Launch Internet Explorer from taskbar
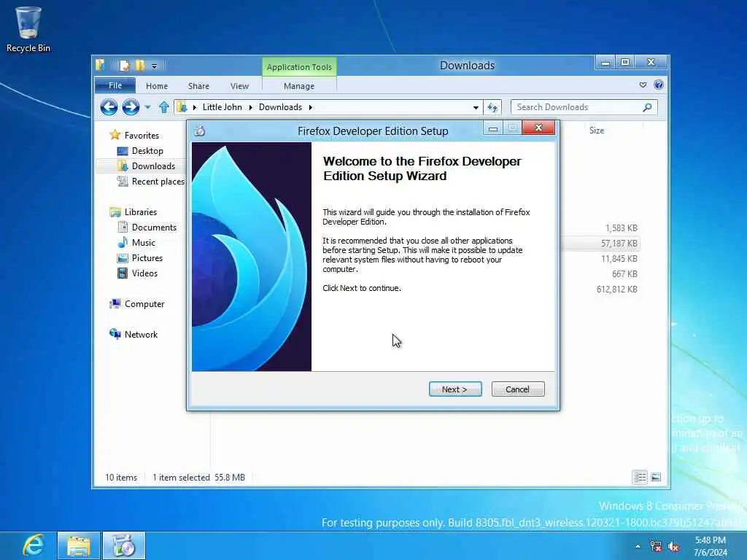The height and width of the screenshot is (560, 747). coord(33,545)
